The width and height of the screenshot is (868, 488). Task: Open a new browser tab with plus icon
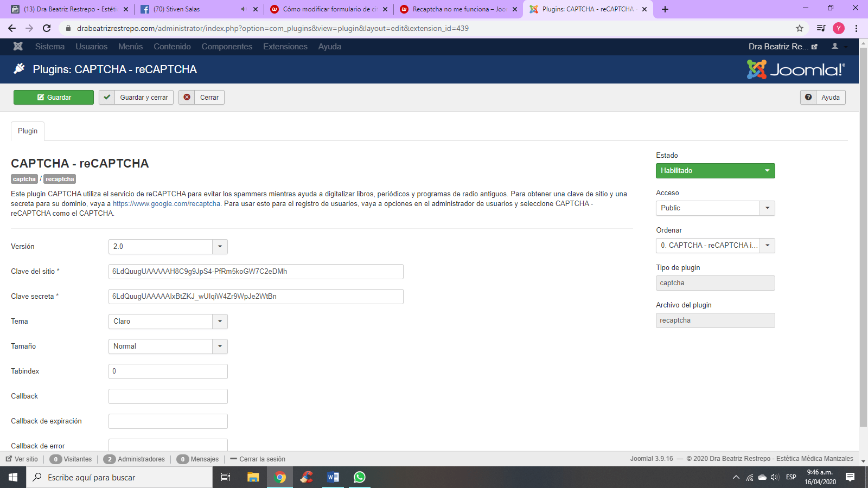click(x=665, y=9)
